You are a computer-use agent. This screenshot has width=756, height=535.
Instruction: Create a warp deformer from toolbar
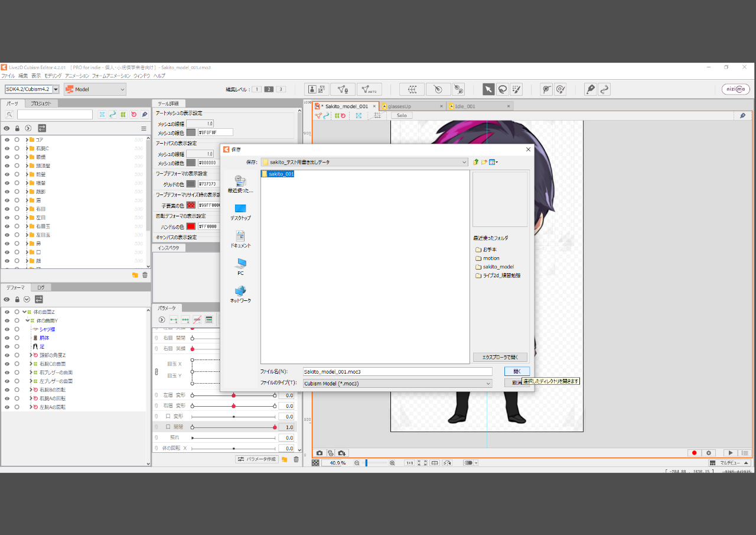(412, 89)
